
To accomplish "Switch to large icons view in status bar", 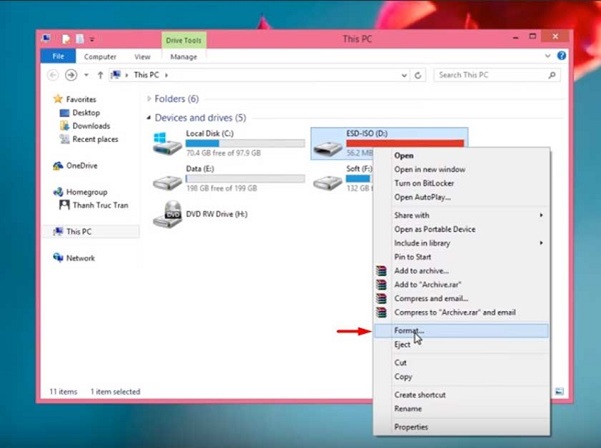I will (x=560, y=391).
